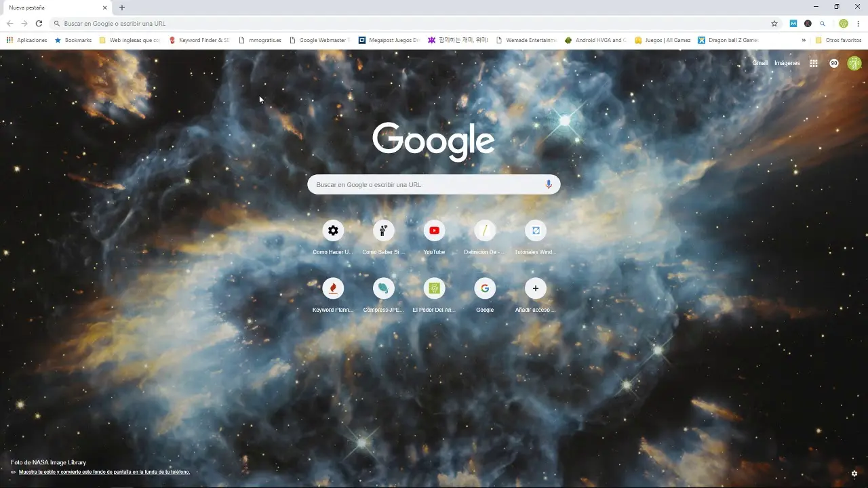Screen dimensions: 868x488
Task: Open the El Poder Del An... shortcut
Action: 434,295
